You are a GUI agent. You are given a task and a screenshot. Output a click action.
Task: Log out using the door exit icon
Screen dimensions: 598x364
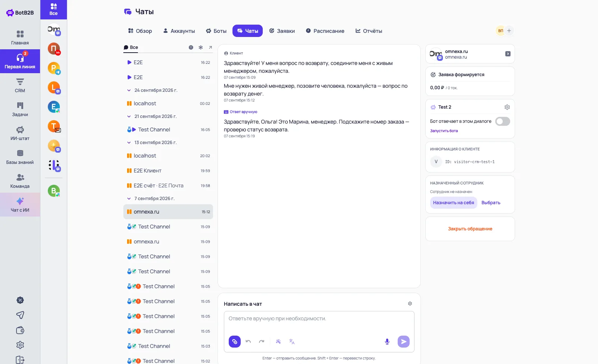point(20,360)
